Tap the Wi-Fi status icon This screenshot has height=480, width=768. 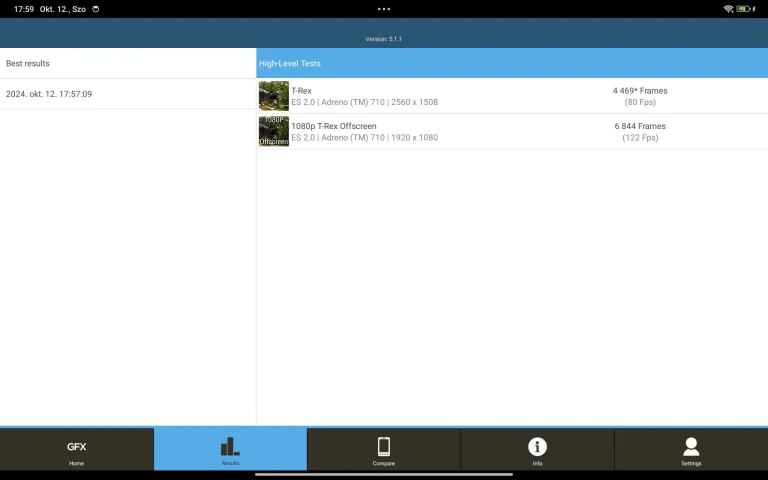coord(729,9)
